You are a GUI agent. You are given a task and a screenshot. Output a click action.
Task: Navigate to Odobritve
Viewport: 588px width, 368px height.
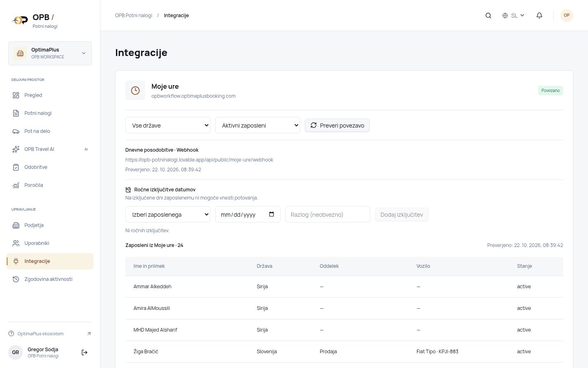tap(50, 167)
